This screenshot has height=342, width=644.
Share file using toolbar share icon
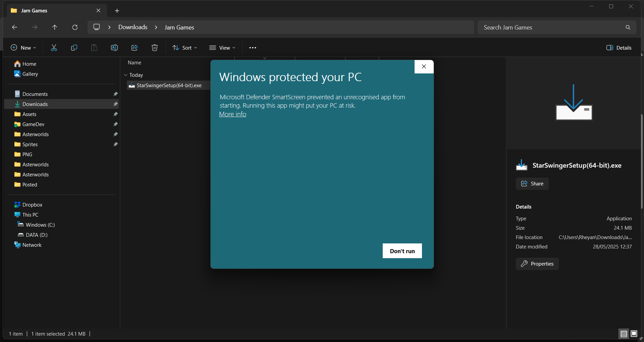coord(135,48)
